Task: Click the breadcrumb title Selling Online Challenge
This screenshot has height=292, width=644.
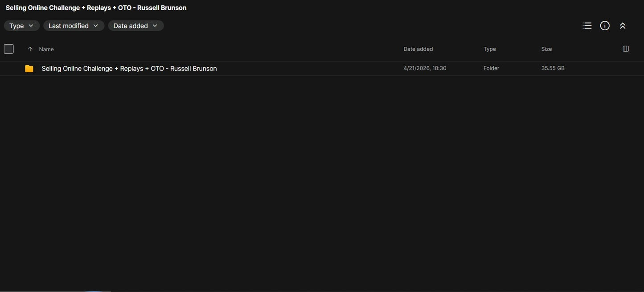Action: coord(96,8)
